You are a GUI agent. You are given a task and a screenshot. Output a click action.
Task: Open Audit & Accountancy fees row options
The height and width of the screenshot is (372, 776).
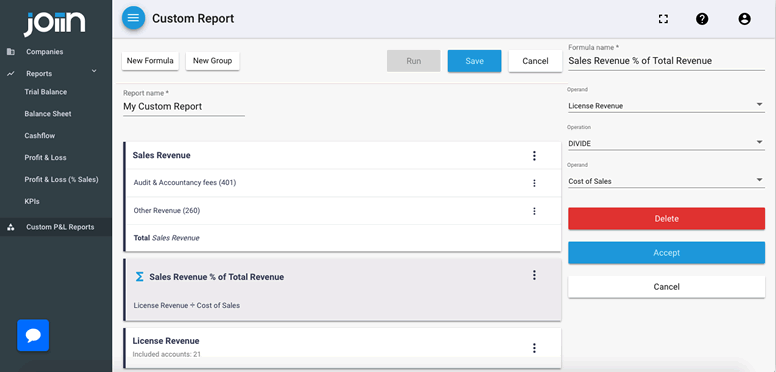534,183
